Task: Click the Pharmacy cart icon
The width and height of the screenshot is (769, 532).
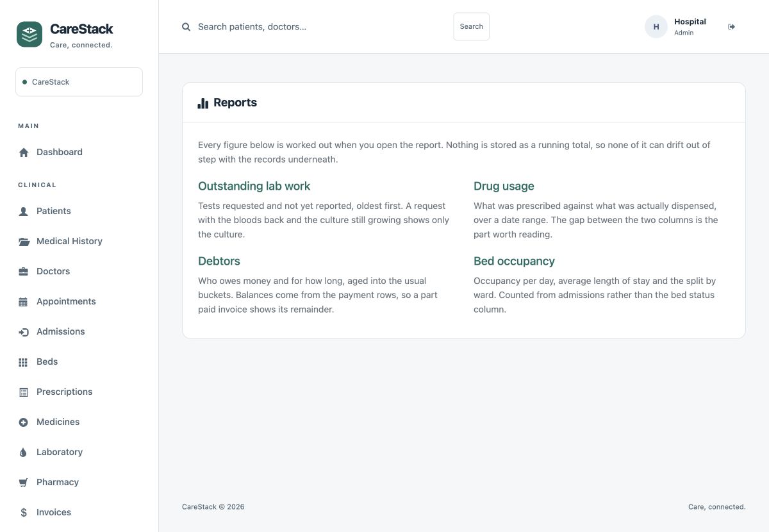Action: [x=24, y=483]
